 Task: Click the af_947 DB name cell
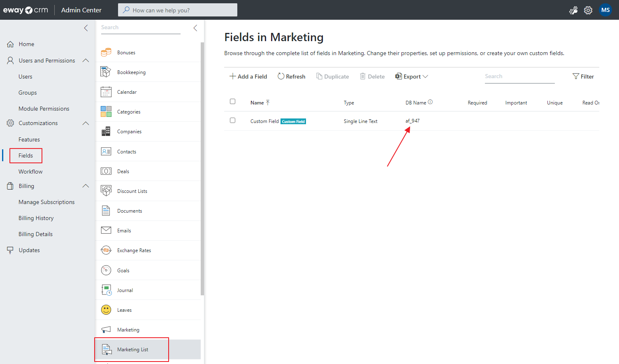[413, 121]
